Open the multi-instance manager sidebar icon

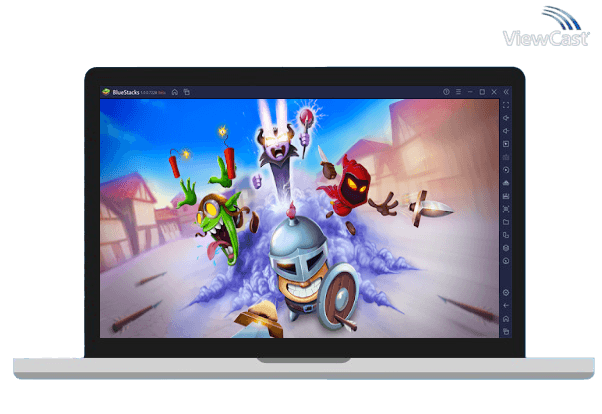pos(506,235)
